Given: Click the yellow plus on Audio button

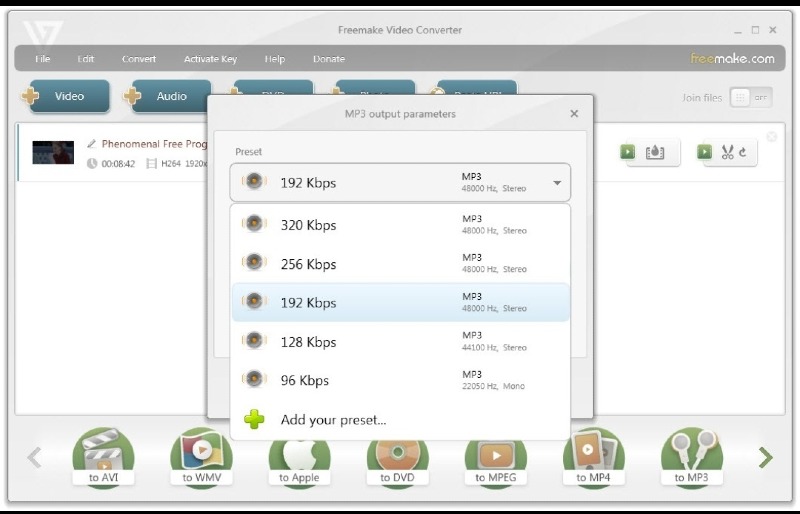Looking at the screenshot, I should tap(132, 95).
